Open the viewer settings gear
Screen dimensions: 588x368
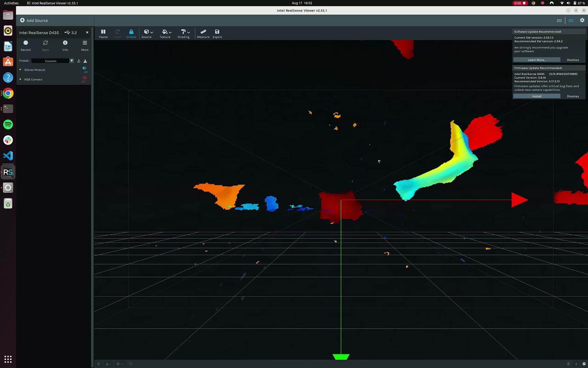pyautogui.click(x=582, y=20)
